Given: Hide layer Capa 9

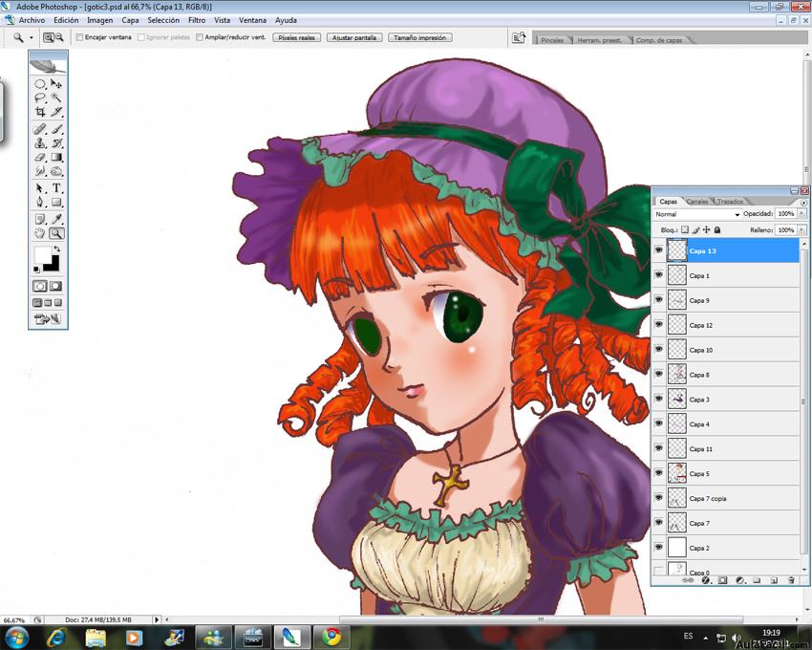Looking at the screenshot, I should [659, 300].
